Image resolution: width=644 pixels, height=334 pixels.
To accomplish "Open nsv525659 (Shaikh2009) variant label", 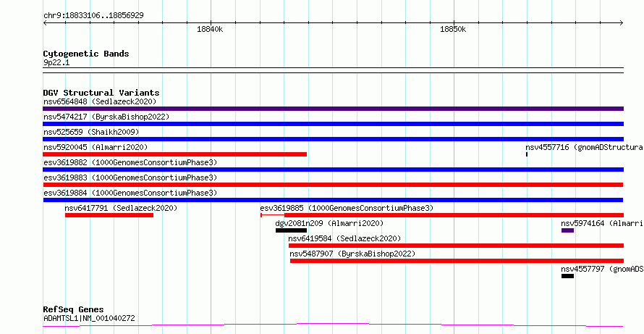I will [x=91, y=132].
